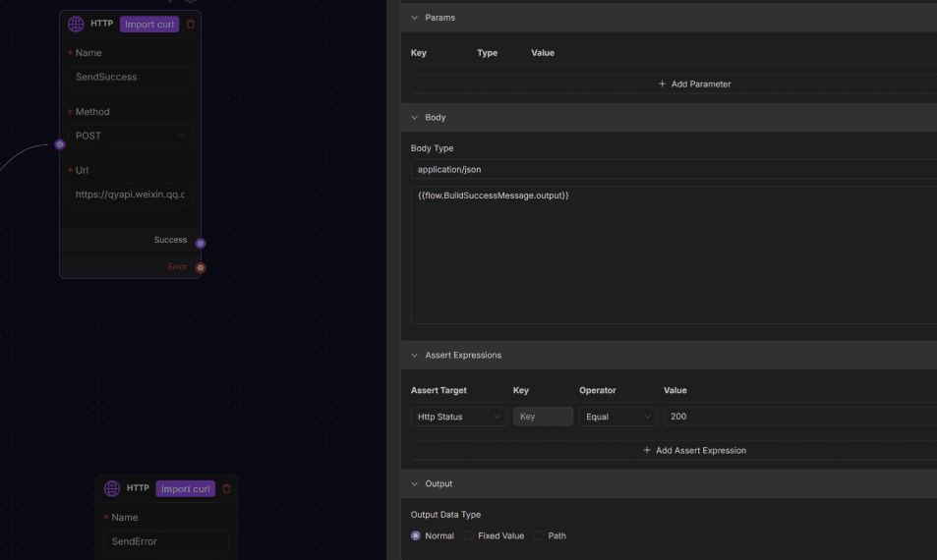Delete the SendSuccess HTTP node via trash icon
Viewport: 937px width, 560px height.
pyautogui.click(x=191, y=24)
